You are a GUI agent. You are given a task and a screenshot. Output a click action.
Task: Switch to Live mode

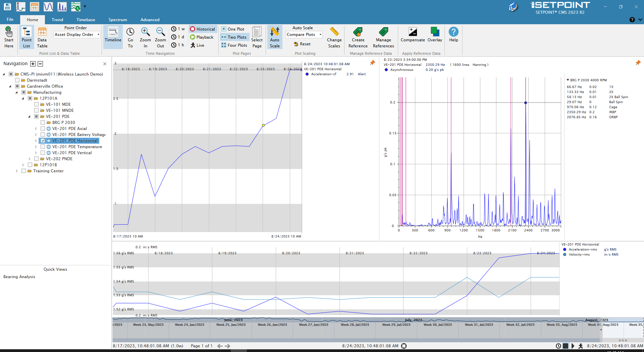pos(198,45)
